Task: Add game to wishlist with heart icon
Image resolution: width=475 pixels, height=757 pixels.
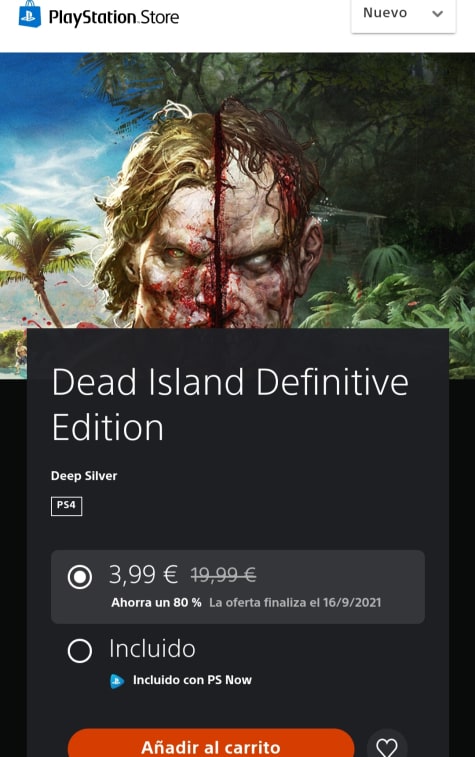Action: (387, 745)
